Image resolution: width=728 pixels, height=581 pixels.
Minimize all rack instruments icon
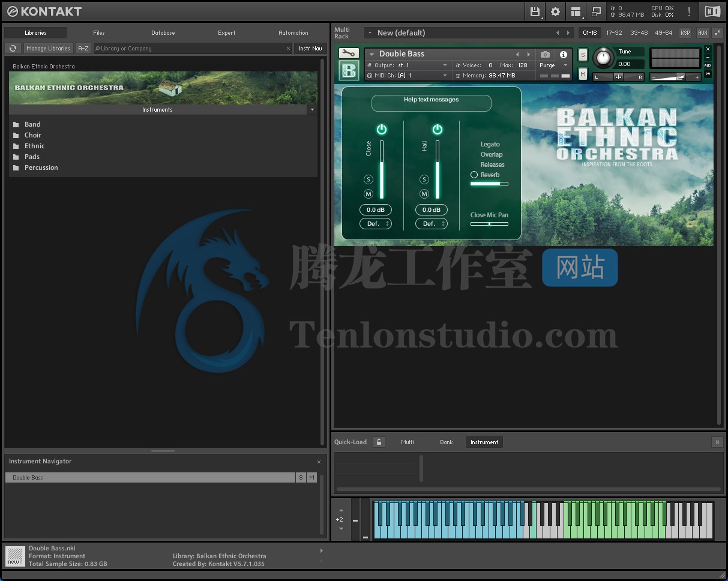tap(717, 33)
